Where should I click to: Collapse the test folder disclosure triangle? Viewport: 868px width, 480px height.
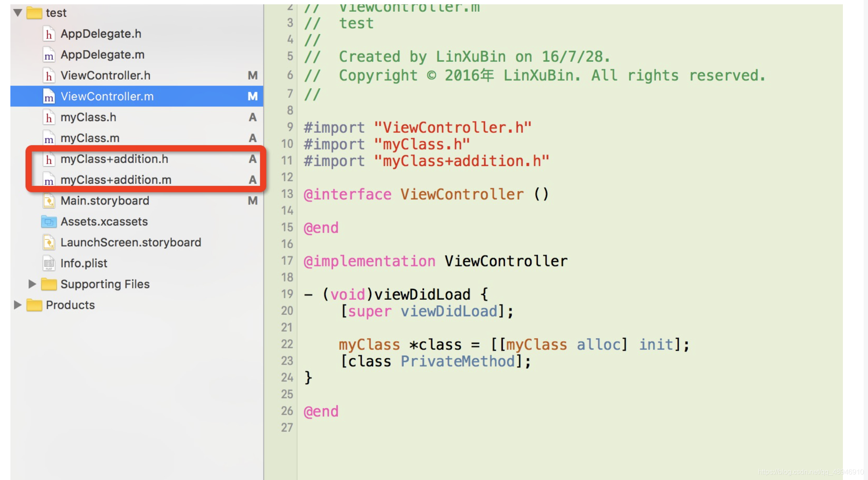[18, 13]
